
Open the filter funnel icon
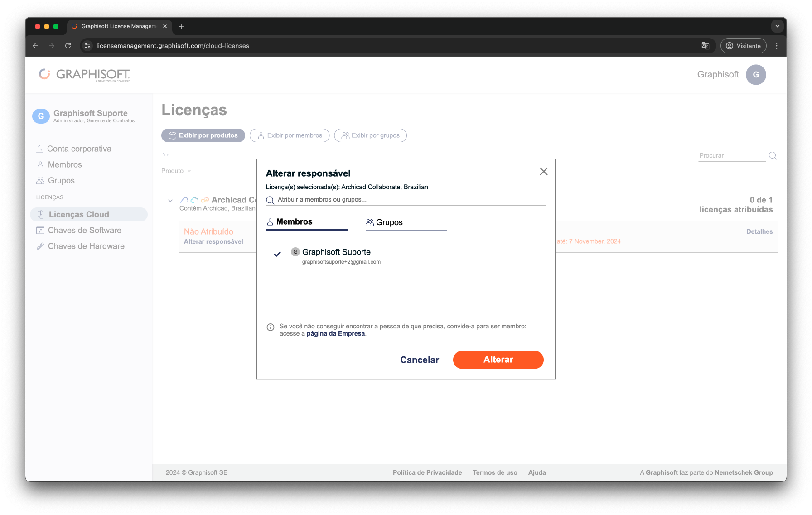click(x=166, y=156)
